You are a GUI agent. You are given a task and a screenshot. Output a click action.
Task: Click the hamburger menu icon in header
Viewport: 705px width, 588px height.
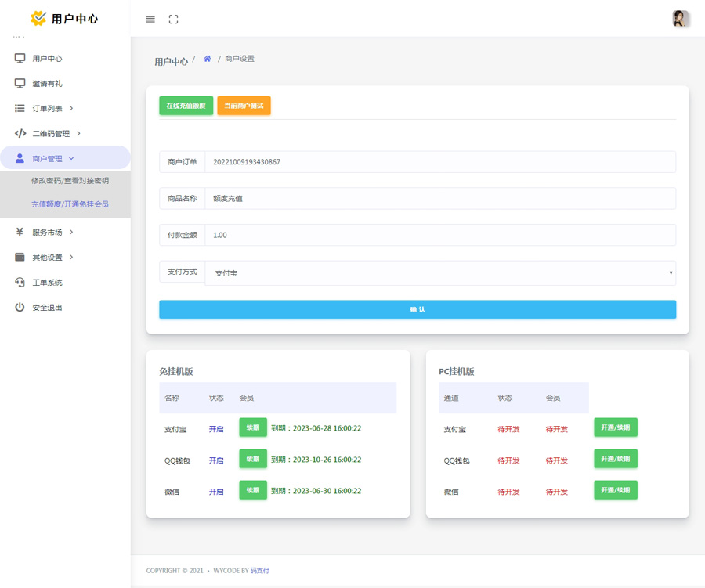coord(150,20)
